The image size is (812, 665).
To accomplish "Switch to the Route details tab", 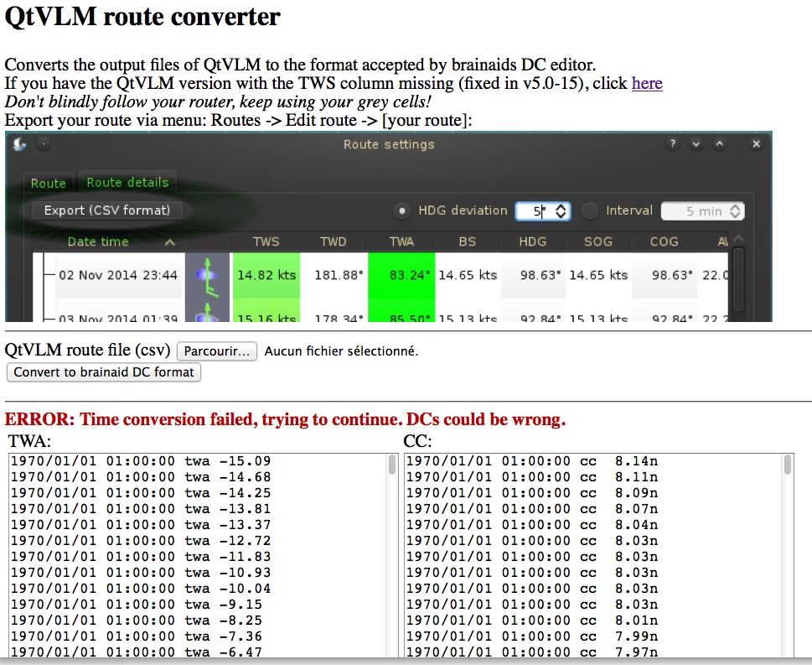I will pos(128,183).
